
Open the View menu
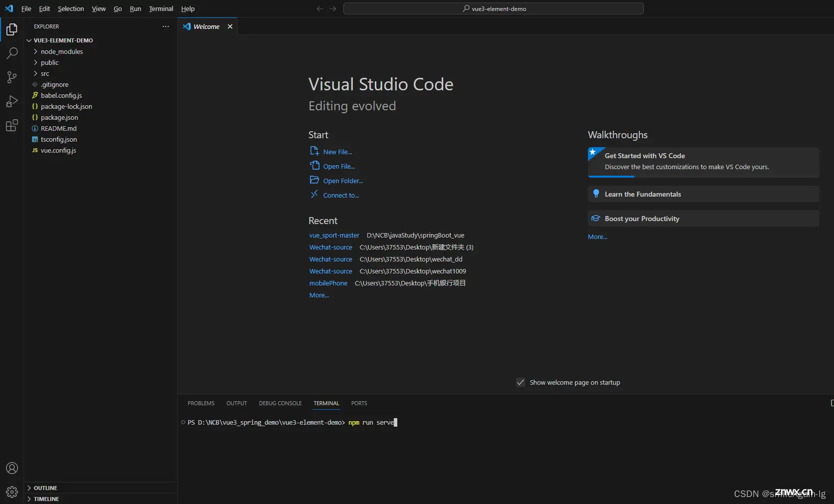[x=99, y=8]
